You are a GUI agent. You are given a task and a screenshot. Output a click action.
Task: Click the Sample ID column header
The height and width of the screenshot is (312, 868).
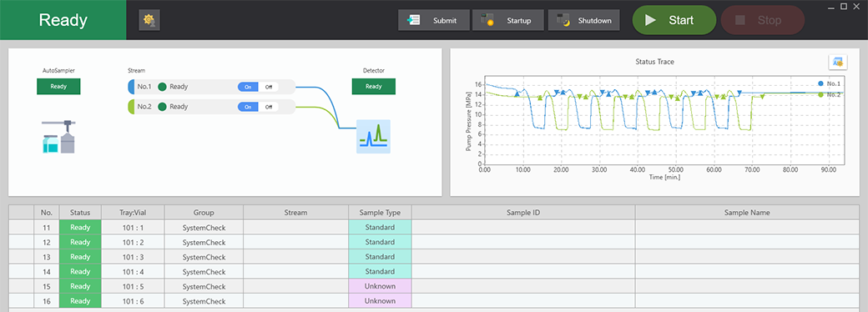(523, 213)
